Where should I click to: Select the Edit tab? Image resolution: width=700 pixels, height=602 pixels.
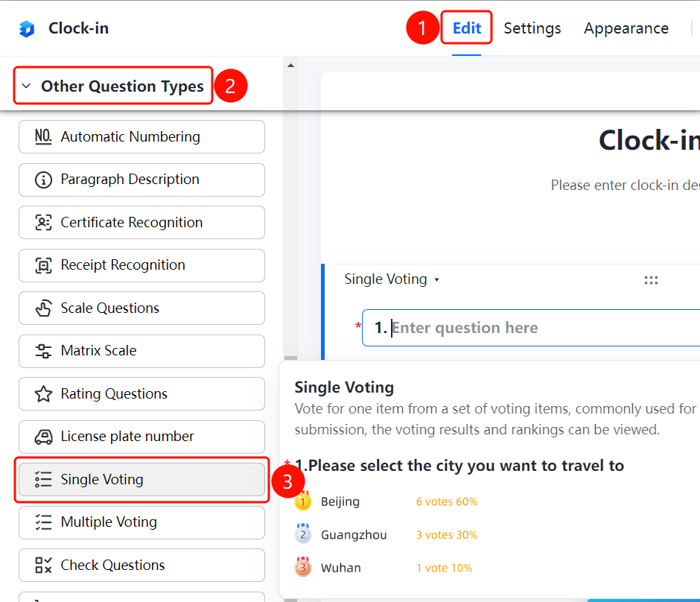pos(466,28)
